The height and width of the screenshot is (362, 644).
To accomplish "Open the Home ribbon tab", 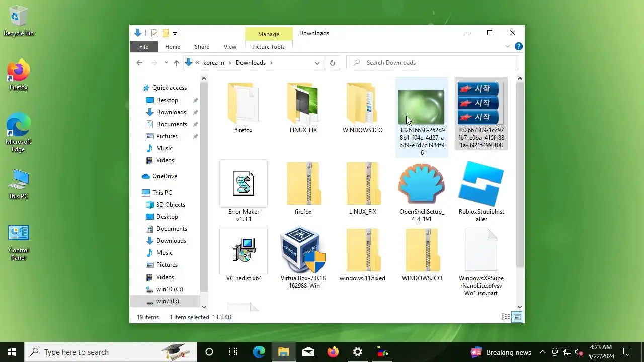I will [173, 47].
